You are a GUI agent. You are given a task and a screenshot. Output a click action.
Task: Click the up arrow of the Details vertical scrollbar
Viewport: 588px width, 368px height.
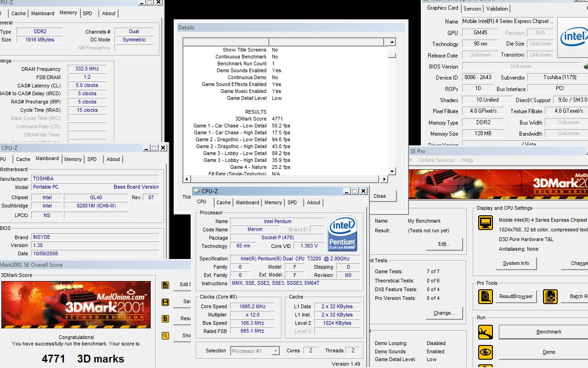click(x=391, y=42)
